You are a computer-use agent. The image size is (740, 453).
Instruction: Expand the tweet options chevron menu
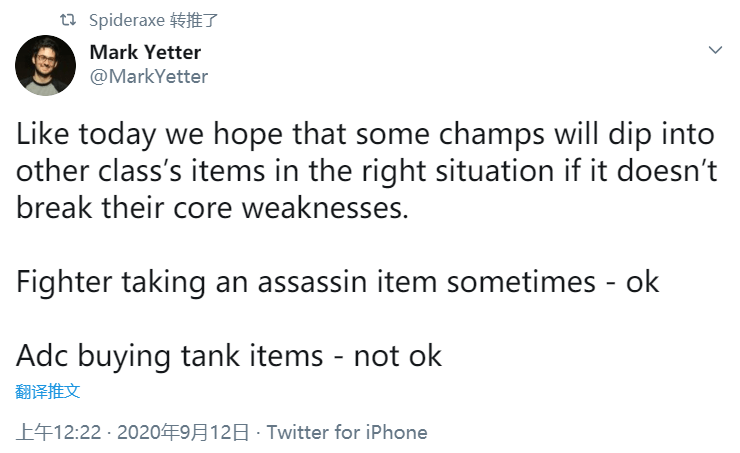[x=715, y=50]
